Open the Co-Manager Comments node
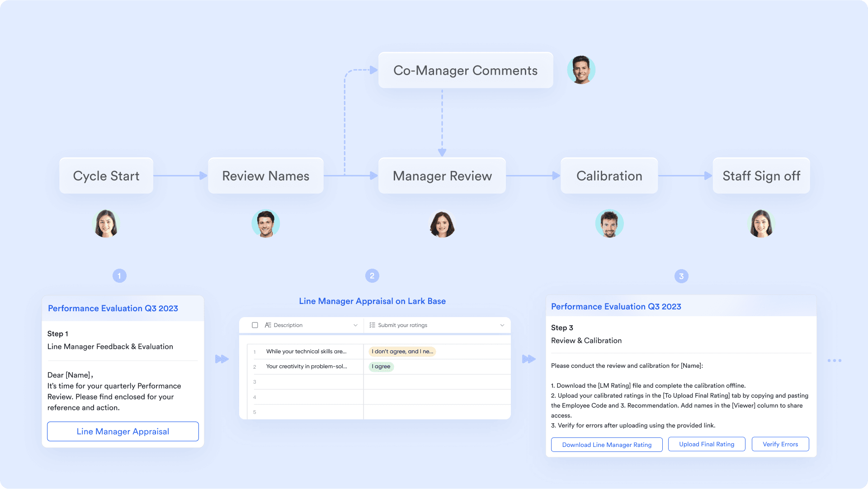 (x=465, y=70)
